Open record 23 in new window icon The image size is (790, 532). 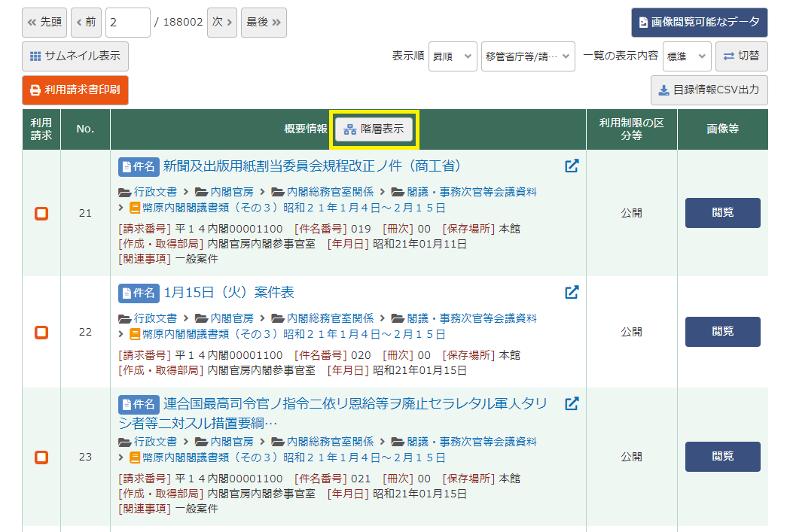tap(572, 403)
